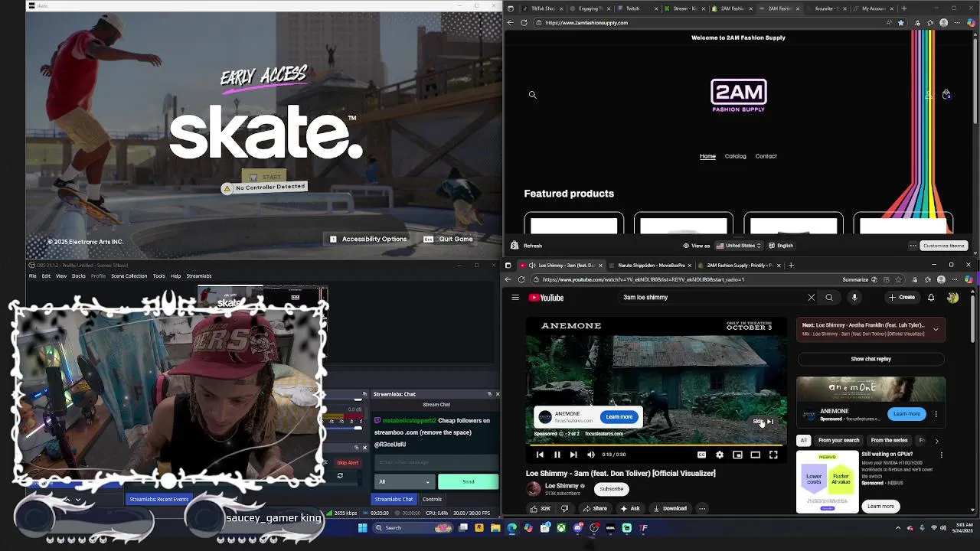This screenshot has width=980, height=551.
Task: Select the 'From your search' chip
Action: pyautogui.click(x=838, y=440)
